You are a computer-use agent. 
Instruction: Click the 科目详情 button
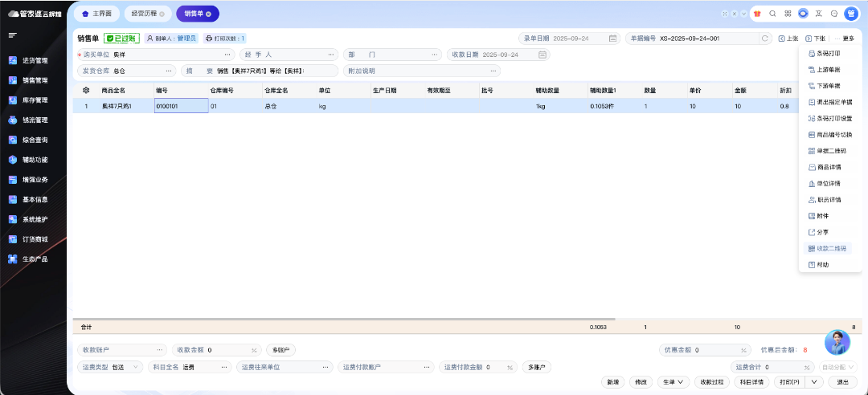click(x=751, y=382)
